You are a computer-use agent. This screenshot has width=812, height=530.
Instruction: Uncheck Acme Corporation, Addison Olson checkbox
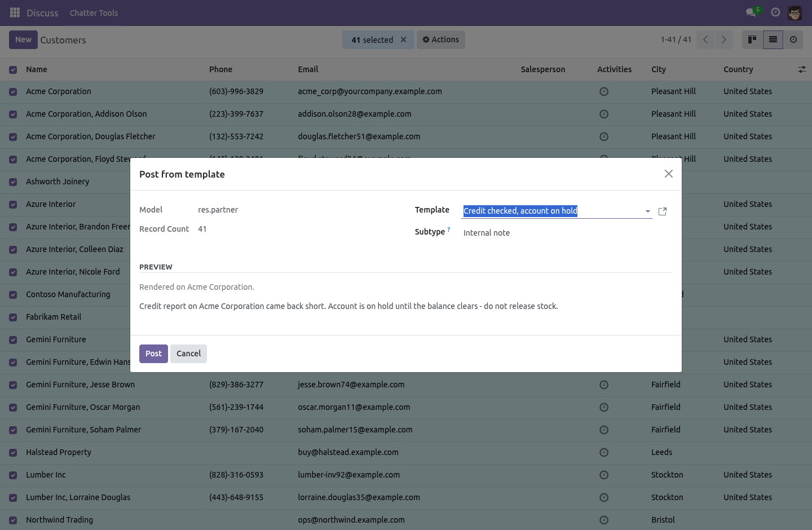click(13, 114)
